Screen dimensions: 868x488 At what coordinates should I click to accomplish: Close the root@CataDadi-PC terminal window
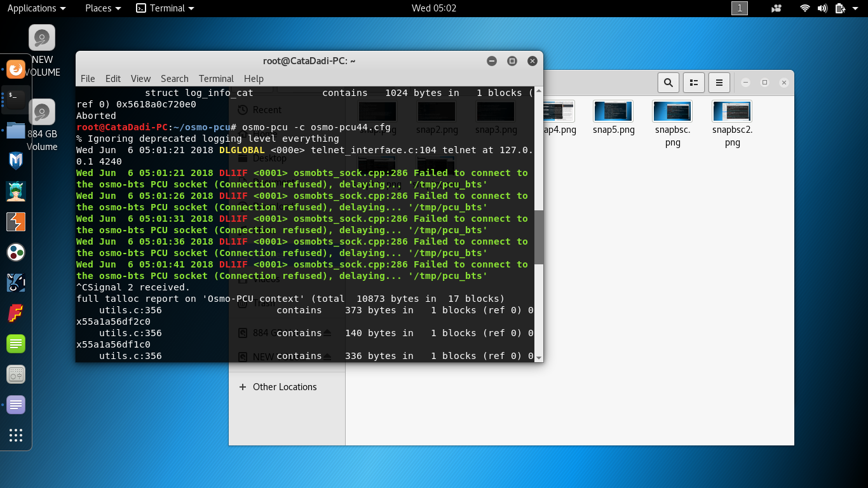532,61
